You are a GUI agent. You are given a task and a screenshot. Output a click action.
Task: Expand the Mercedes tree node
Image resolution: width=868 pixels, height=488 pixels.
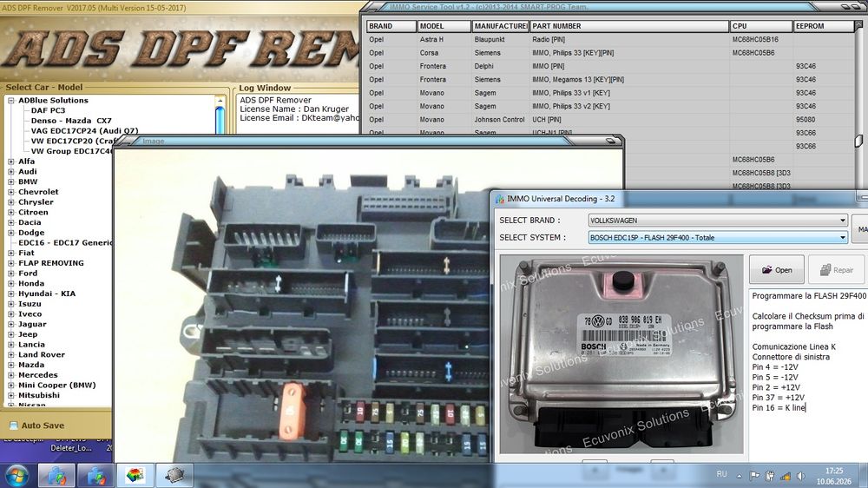(11, 375)
